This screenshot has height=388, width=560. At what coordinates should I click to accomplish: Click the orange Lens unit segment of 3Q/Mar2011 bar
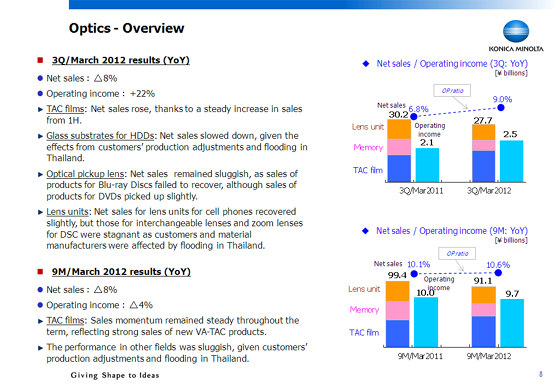pyautogui.click(x=399, y=129)
